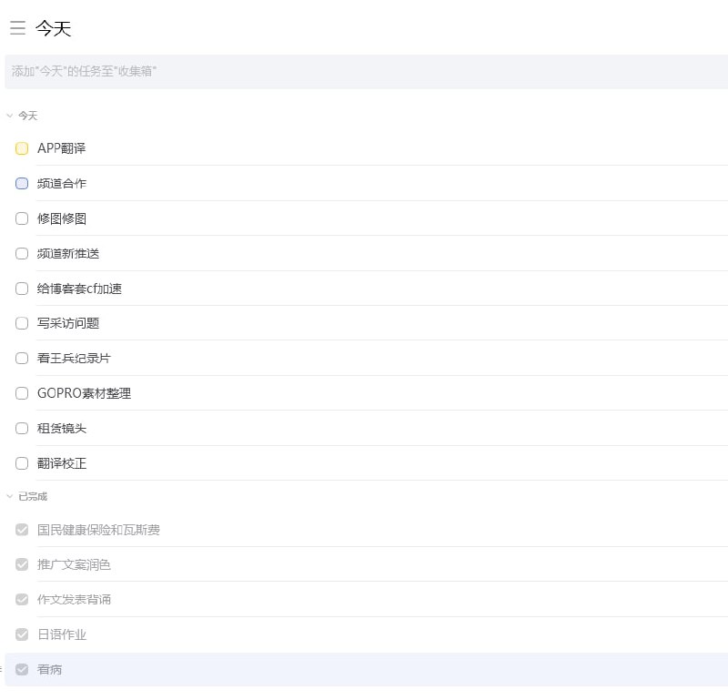
Task: Complete the 看王兵纪录片 task
Action: (x=22, y=358)
